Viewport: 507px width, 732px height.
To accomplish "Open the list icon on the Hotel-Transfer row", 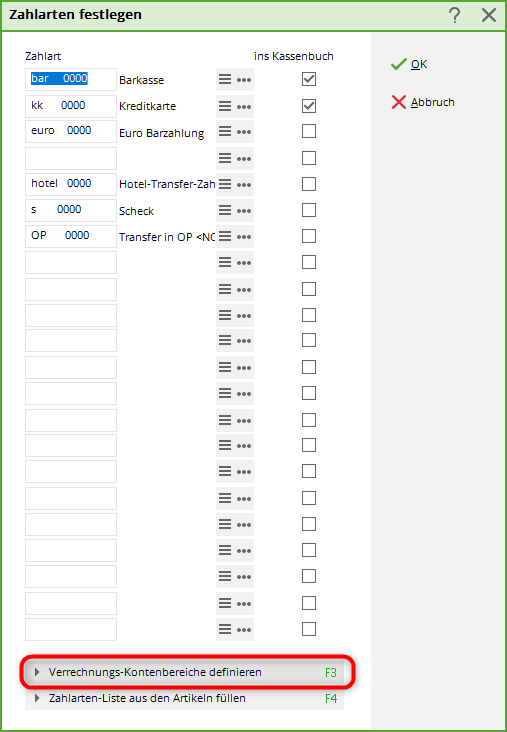I will pyautogui.click(x=225, y=184).
